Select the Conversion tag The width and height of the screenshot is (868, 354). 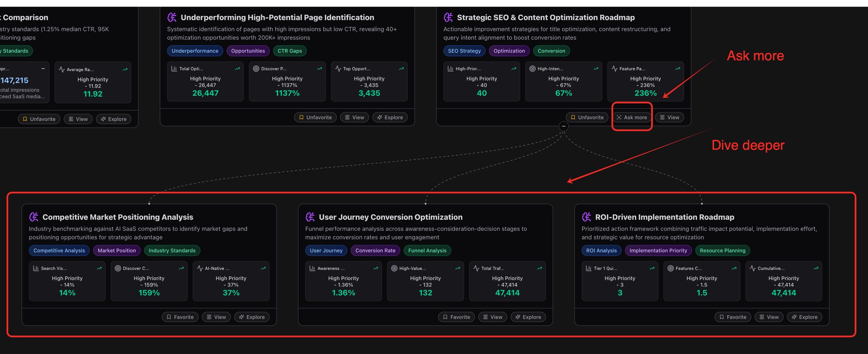click(551, 51)
